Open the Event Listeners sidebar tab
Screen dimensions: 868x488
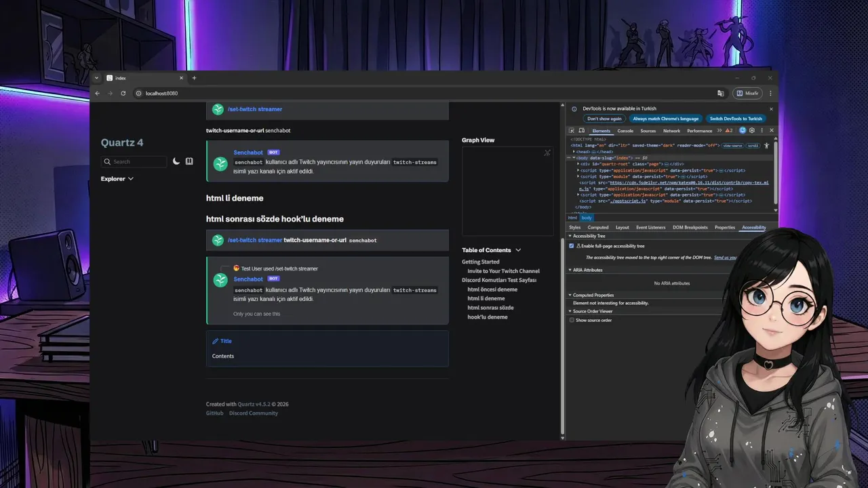(x=650, y=228)
